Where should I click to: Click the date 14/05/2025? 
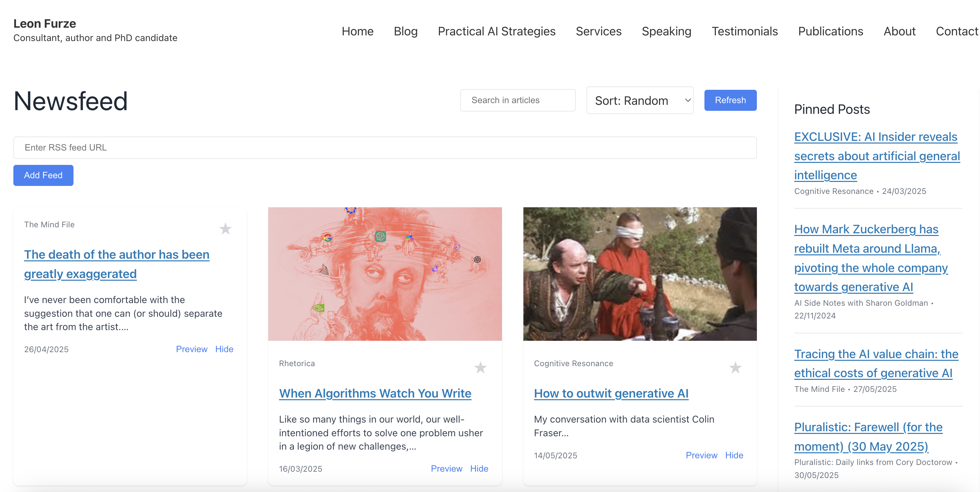(555, 455)
